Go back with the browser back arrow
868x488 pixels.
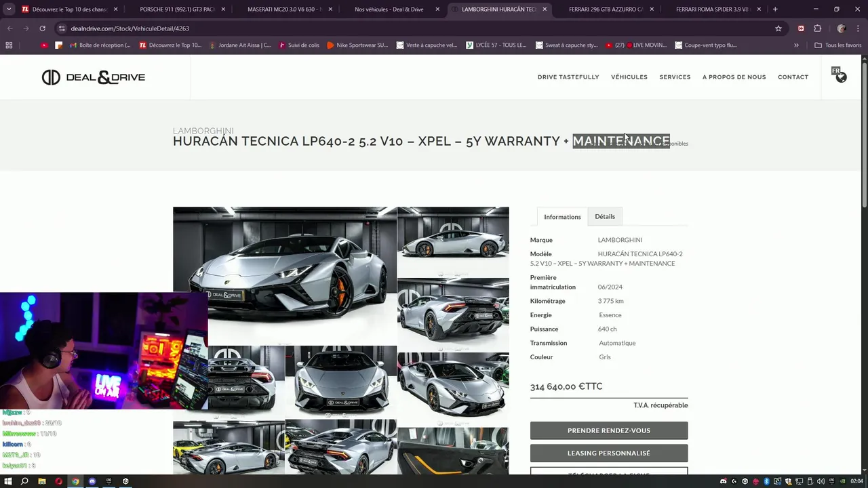click(x=9, y=28)
